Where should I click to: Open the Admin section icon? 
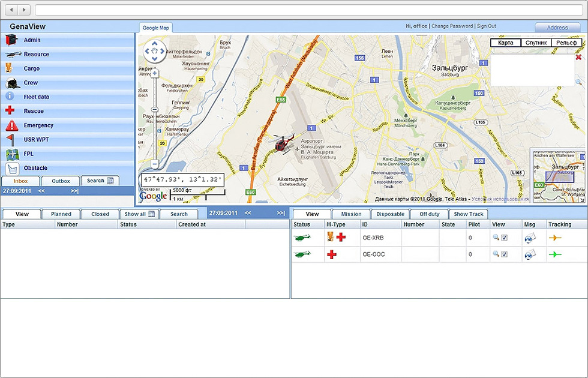(x=11, y=40)
